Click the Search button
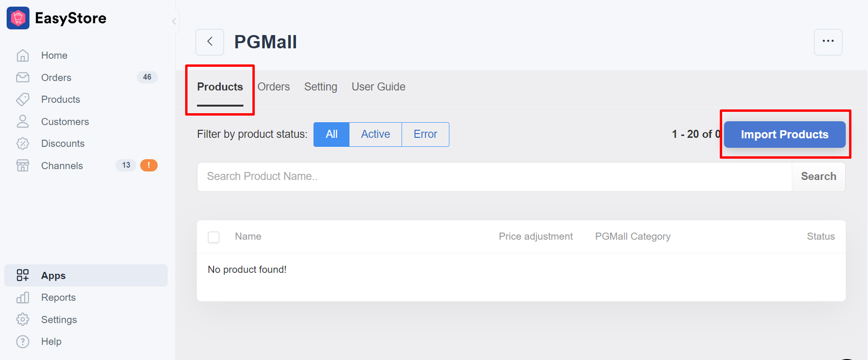This screenshot has height=360, width=868. coord(818,177)
